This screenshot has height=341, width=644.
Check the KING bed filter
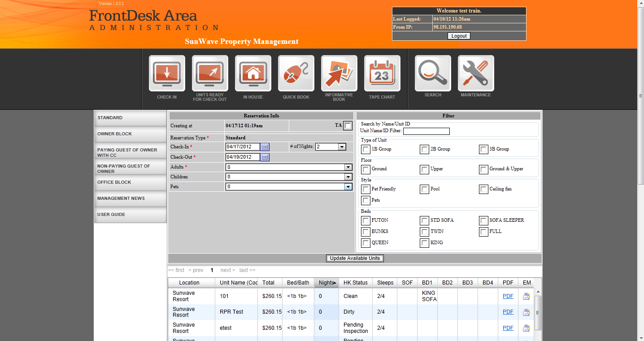[x=425, y=243]
